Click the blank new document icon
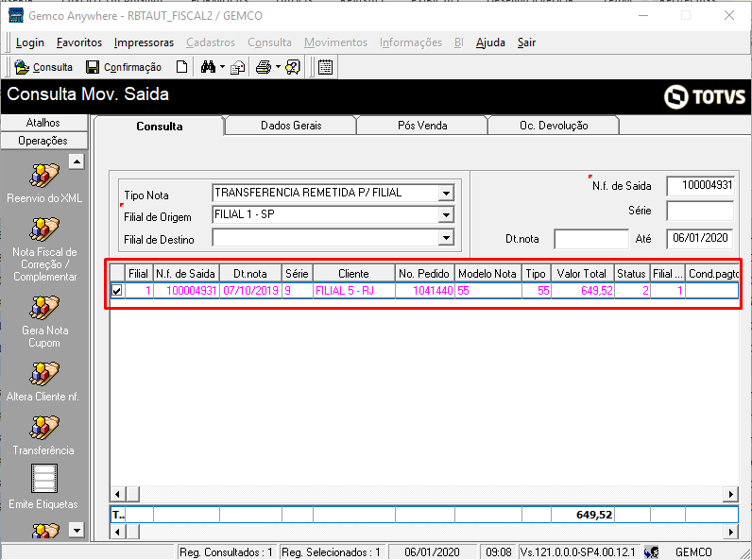Image resolution: width=752 pixels, height=560 pixels. [181, 67]
